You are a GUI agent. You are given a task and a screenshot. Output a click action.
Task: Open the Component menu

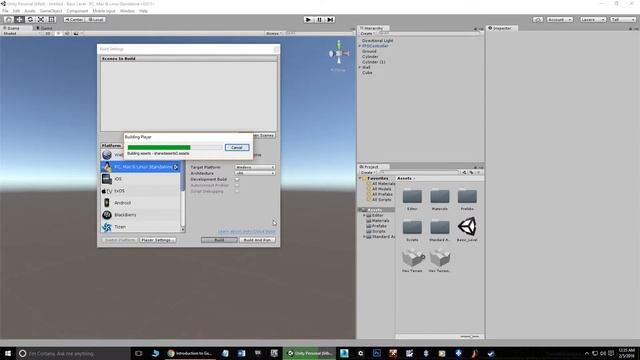tap(77, 11)
